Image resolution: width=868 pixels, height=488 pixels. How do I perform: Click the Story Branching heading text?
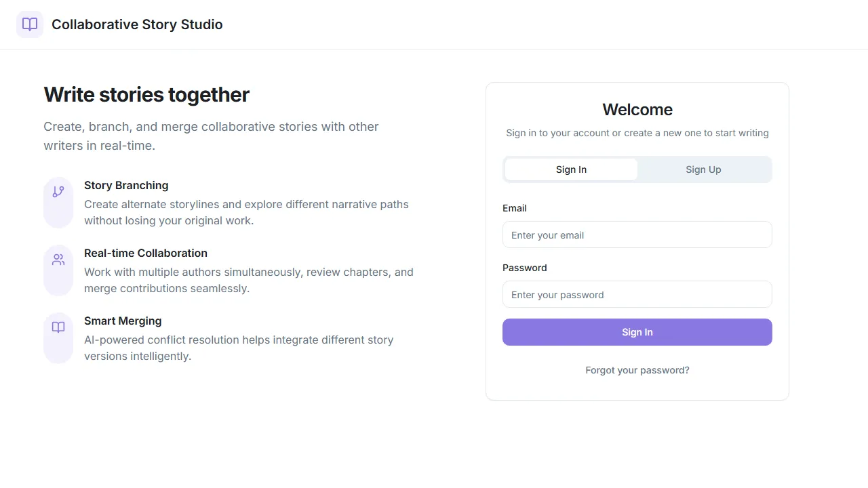coord(126,185)
